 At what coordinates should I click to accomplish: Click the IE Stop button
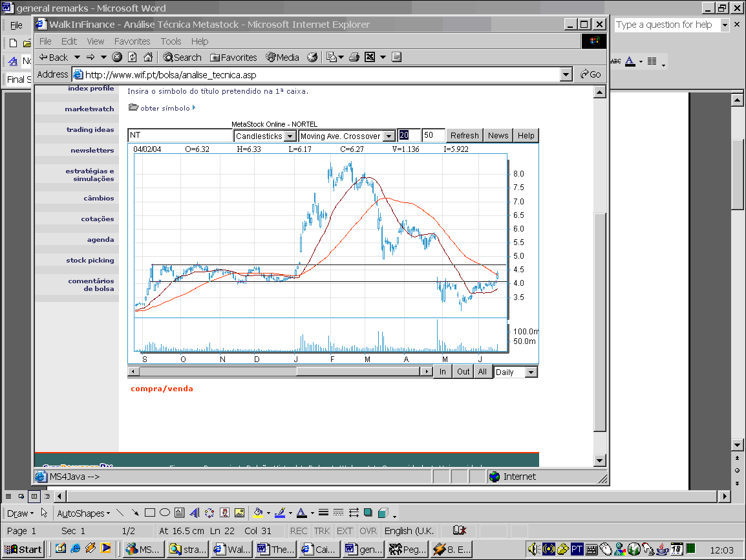[x=117, y=58]
